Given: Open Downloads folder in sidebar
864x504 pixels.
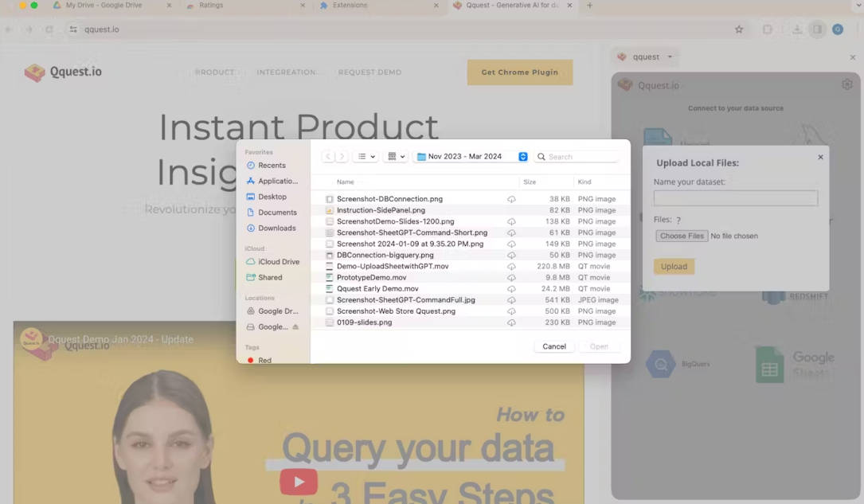Looking at the screenshot, I should tap(276, 229).
